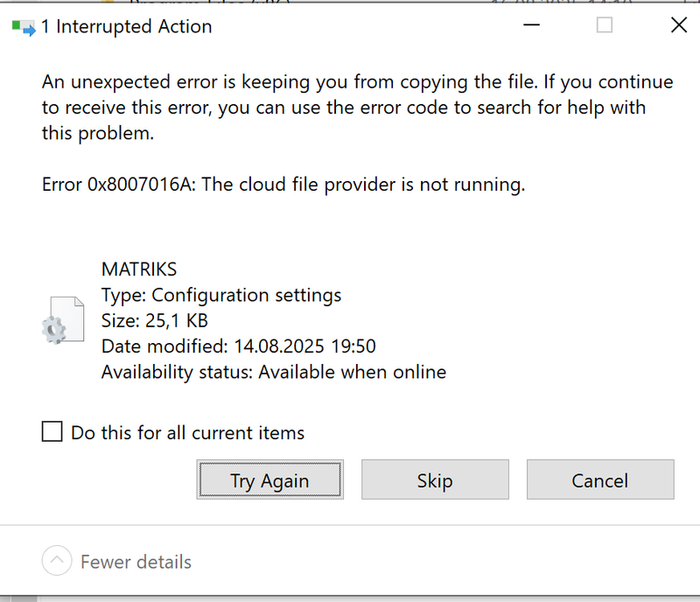Click the 1 Interrupted Action title text

coord(127,26)
